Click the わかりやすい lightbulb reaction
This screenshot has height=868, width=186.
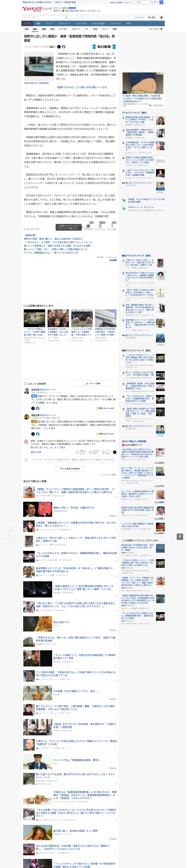(x=100, y=226)
